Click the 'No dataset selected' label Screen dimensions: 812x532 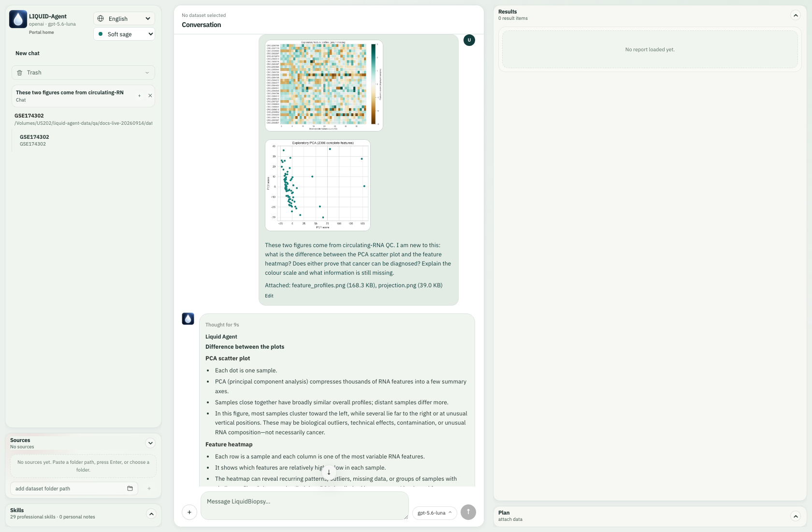point(204,15)
